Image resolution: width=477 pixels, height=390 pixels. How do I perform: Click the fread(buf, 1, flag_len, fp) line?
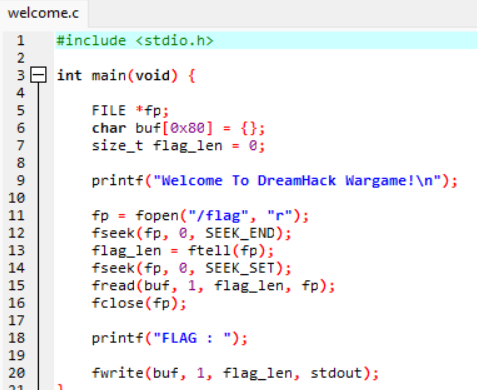[213, 286]
